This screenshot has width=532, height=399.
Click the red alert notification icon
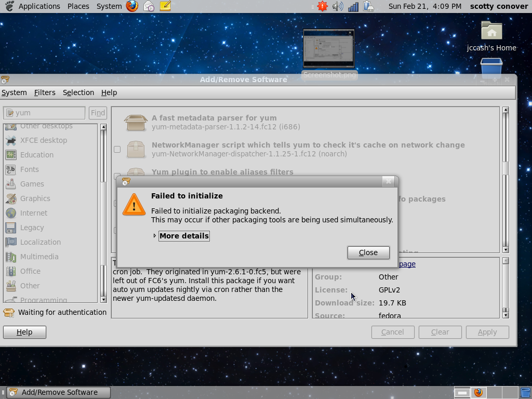click(x=322, y=6)
